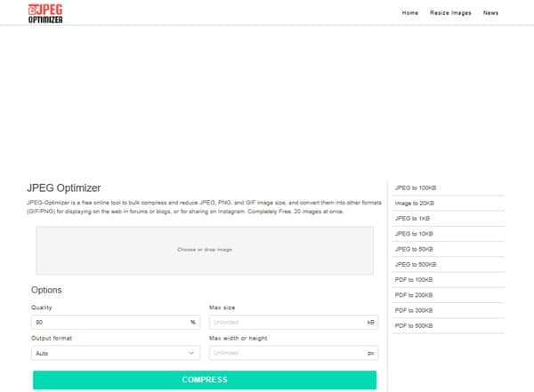
Task: Click the Max width or height field
Action: coord(294,353)
